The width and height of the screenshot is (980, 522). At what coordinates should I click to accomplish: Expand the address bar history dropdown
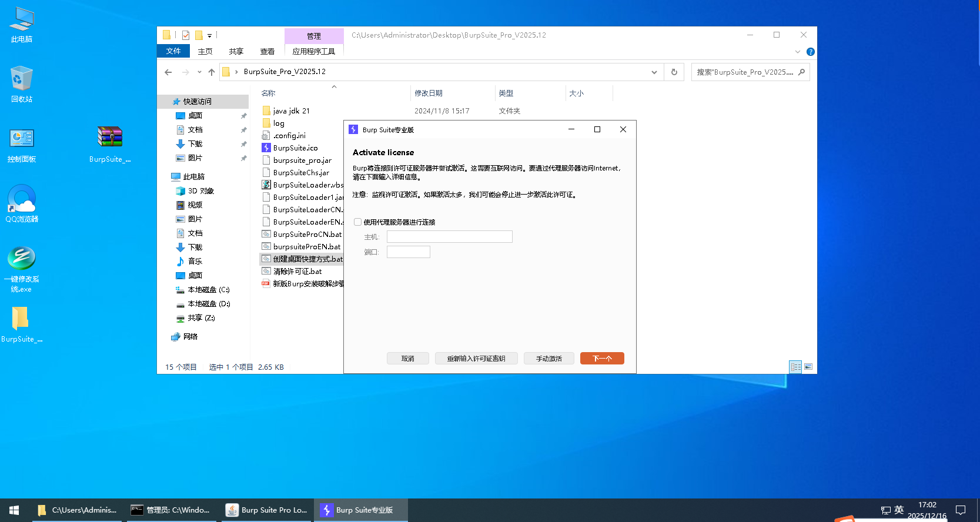tap(654, 72)
